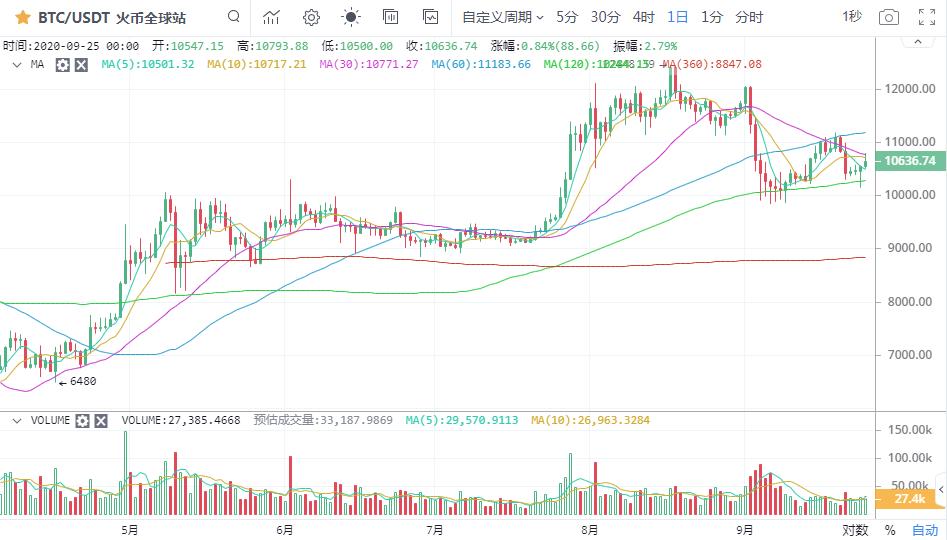947x540 pixels.
Task: Open the symbol search magnifier
Action: click(233, 17)
